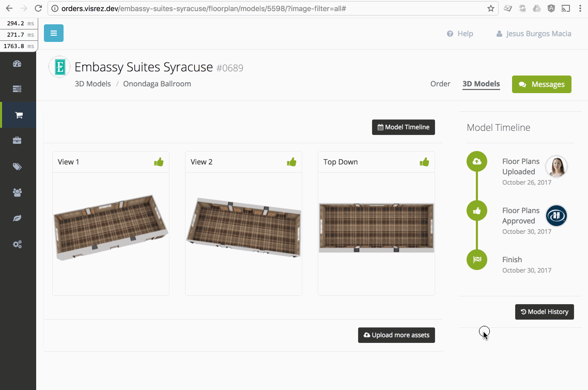Toggle the hamburger sidebar menu button

(54, 33)
